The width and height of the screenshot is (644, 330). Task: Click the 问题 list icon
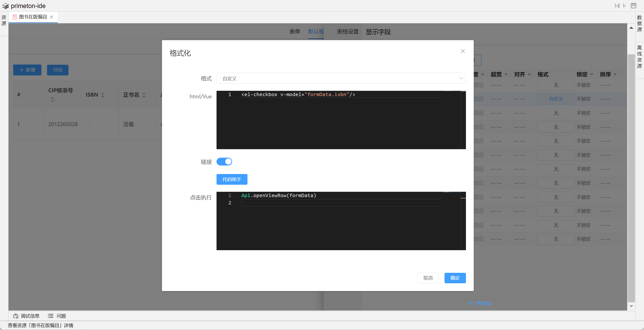[x=50, y=316]
